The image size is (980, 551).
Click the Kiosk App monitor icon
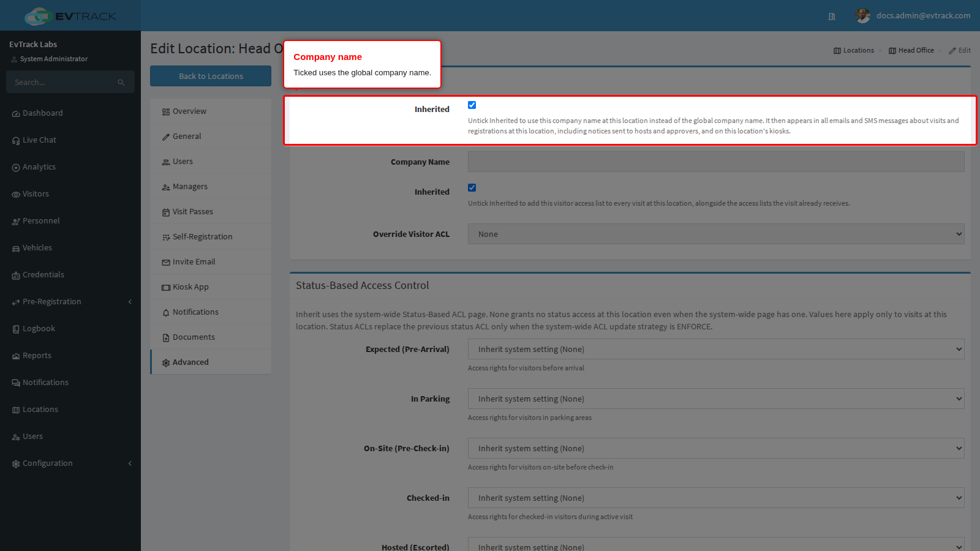(166, 288)
